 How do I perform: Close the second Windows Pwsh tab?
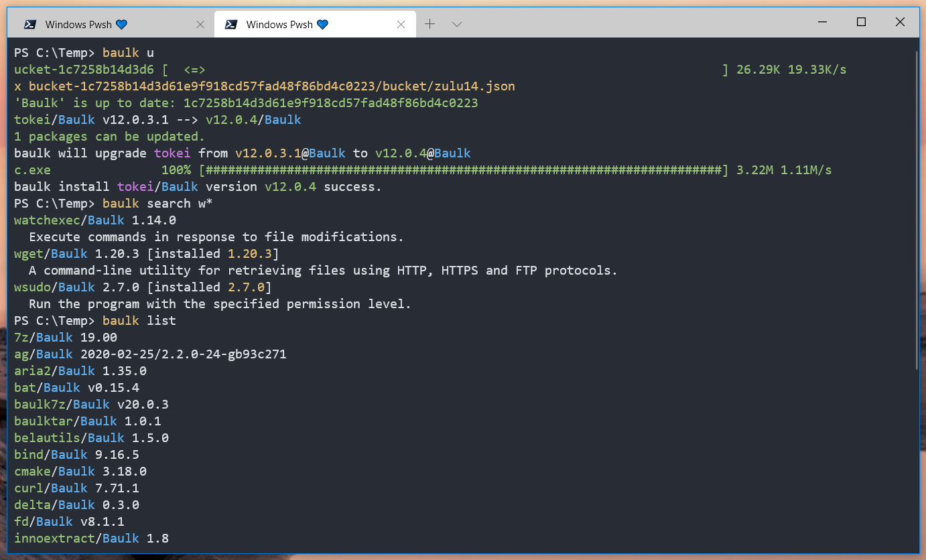coord(401,25)
